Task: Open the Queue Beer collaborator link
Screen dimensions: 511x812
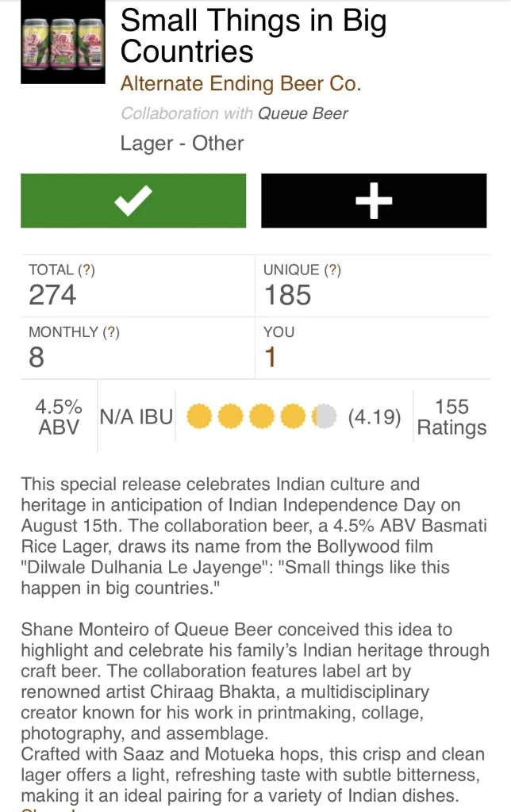Action: 303,113
